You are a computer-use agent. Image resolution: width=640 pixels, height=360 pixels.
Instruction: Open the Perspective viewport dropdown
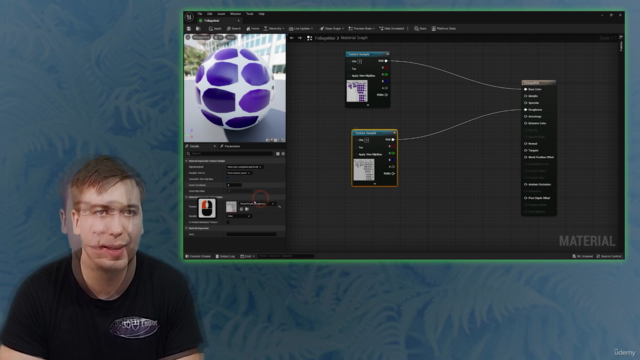click(x=201, y=37)
